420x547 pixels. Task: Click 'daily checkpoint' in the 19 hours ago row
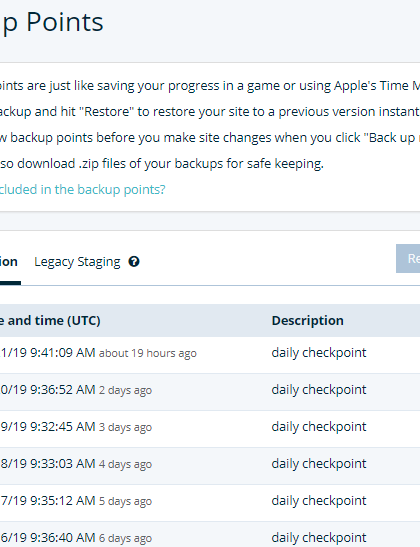tap(319, 353)
